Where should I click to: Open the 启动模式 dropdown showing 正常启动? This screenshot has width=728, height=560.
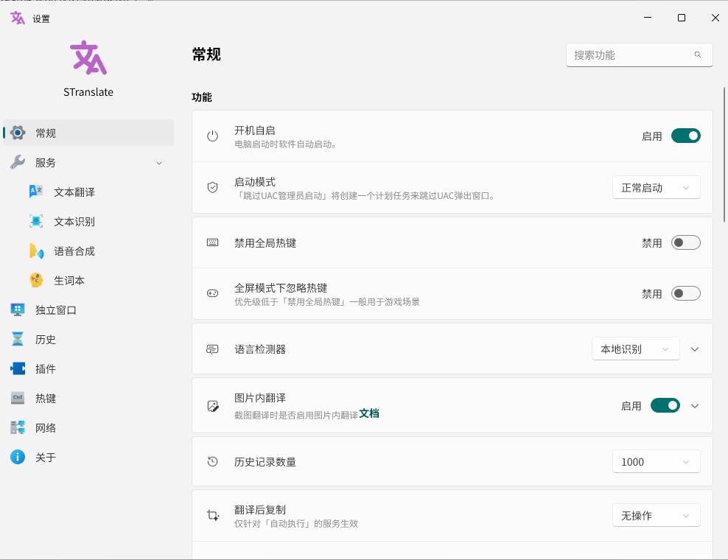tap(656, 187)
